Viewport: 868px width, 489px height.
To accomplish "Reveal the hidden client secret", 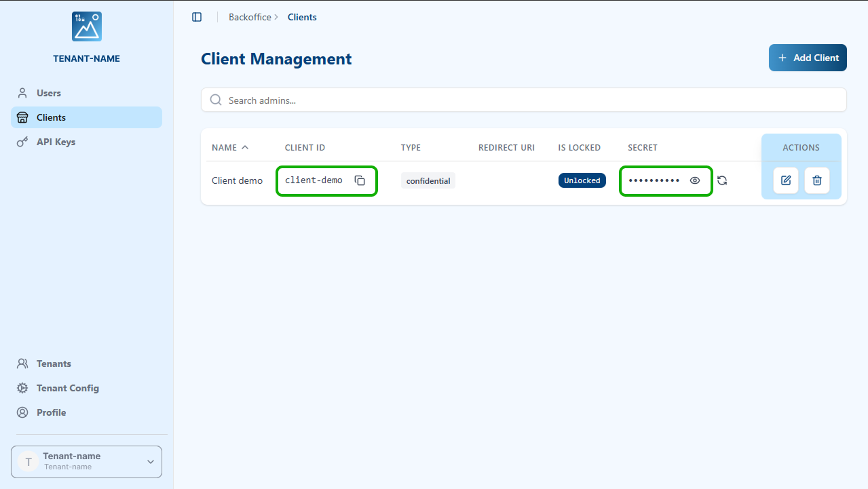I will (x=694, y=180).
